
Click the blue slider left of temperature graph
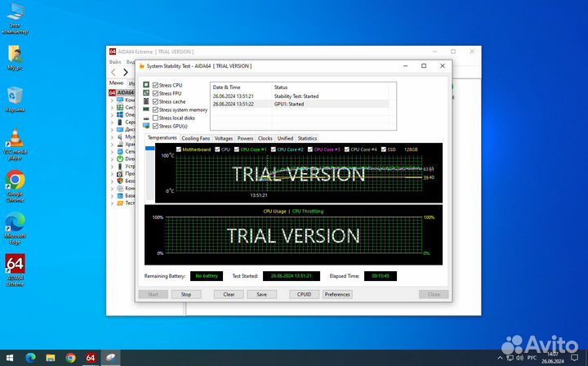coord(149,149)
